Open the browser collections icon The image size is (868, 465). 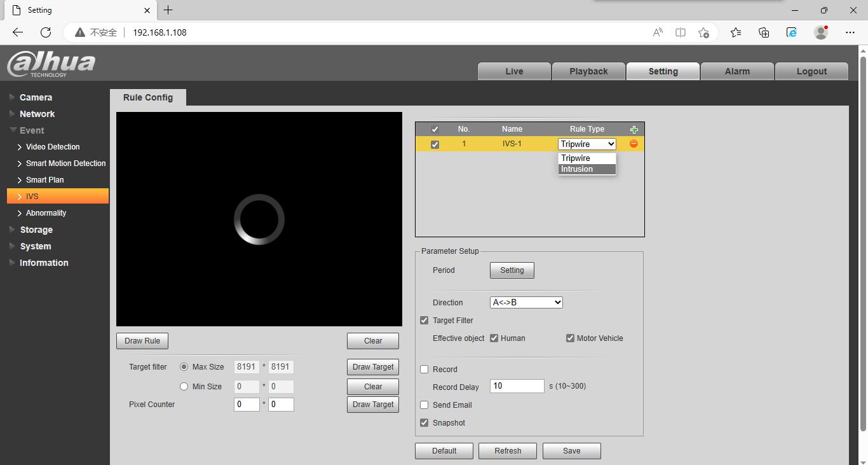(x=764, y=32)
